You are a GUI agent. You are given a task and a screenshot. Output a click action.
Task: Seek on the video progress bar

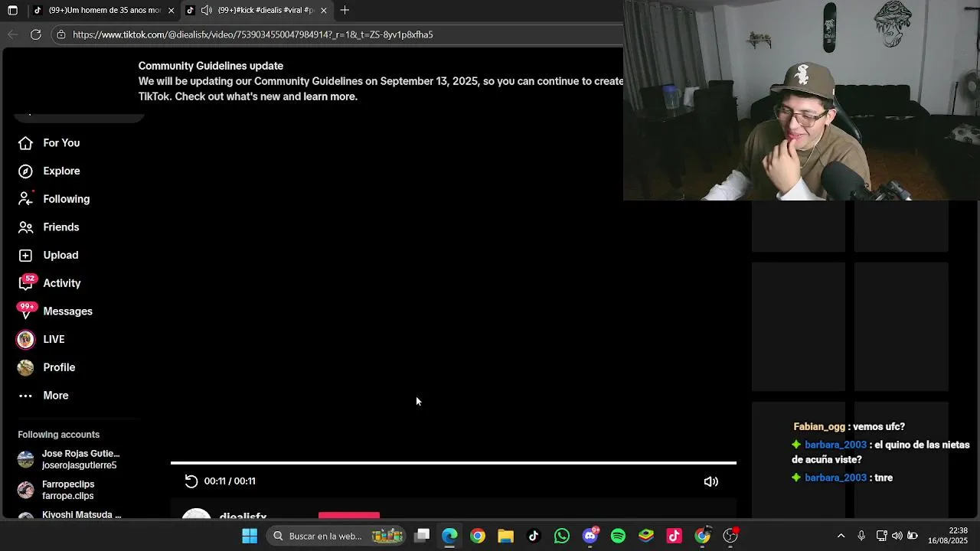pos(453,463)
